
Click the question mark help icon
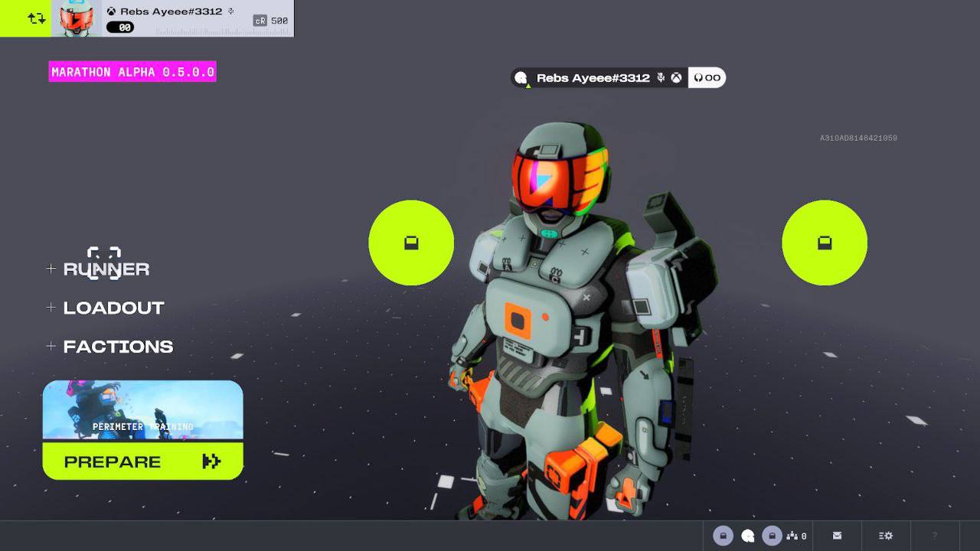[x=934, y=536]
